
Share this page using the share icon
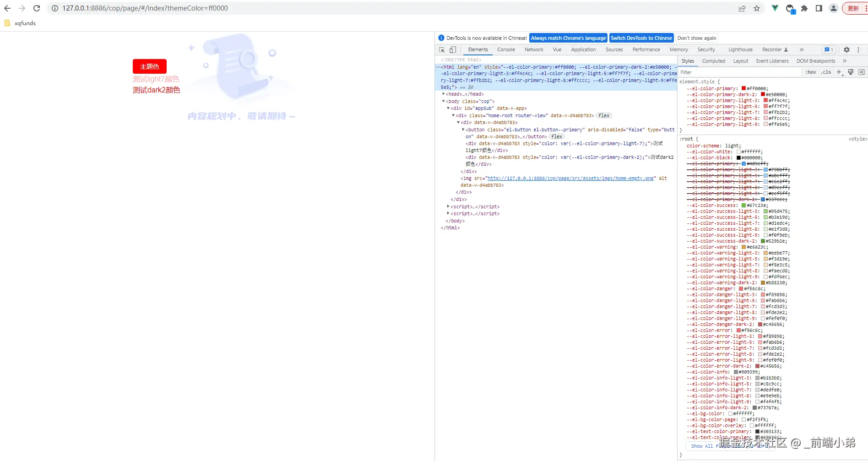pos(742,8)
